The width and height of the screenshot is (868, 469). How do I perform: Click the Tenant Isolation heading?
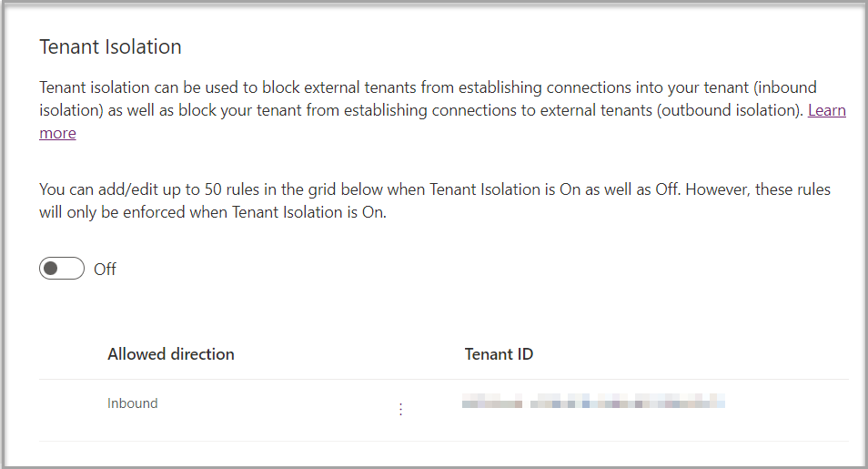110,46
